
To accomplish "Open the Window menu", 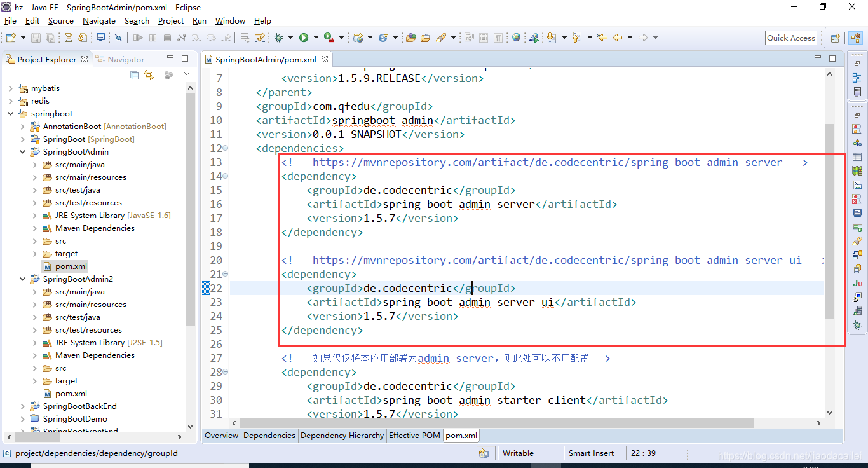I will coord(230,20).
